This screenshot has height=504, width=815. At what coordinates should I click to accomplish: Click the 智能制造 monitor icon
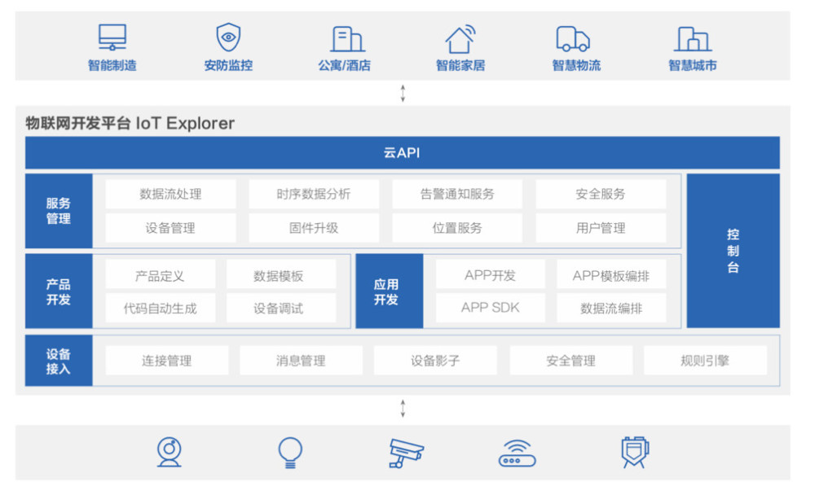tap(112, 37)
